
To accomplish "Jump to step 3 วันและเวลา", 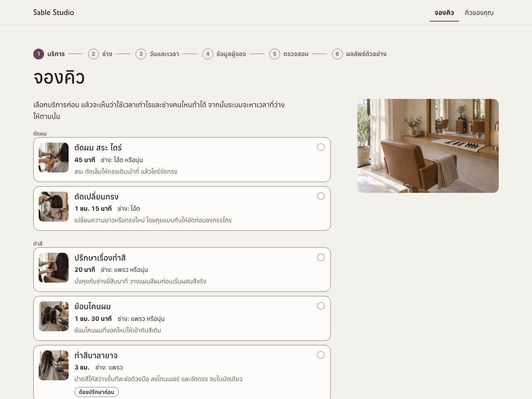I will 158,54.
